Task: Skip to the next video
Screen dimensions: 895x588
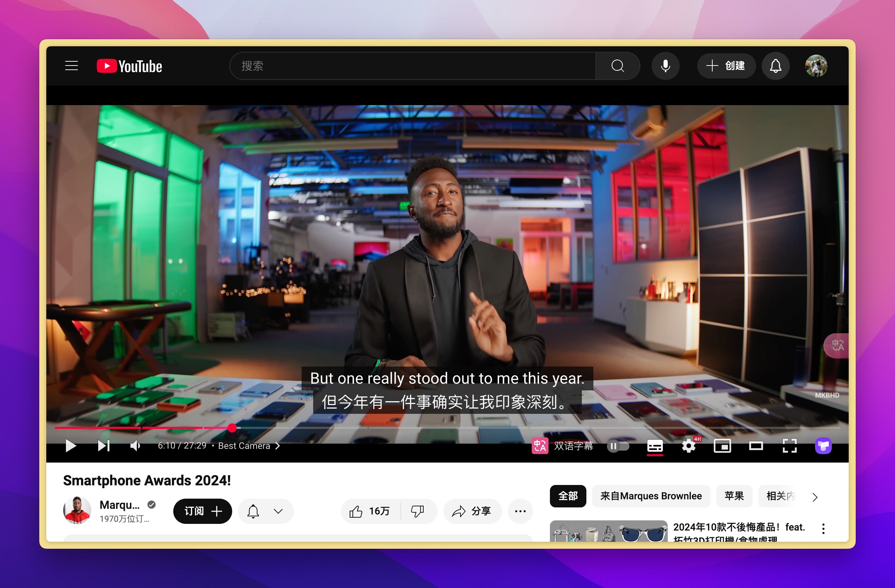Action: pyautogui.click(x=103, y=446)
